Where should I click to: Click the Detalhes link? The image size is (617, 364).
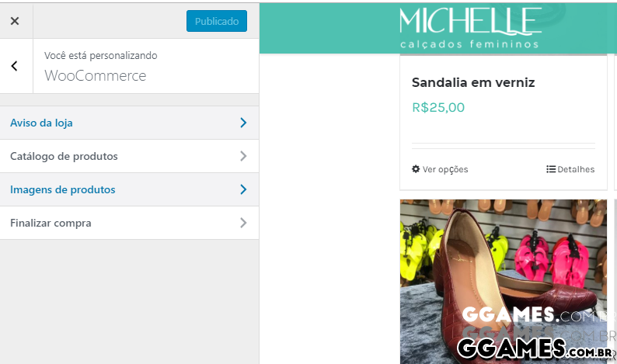tap(570, 169)
